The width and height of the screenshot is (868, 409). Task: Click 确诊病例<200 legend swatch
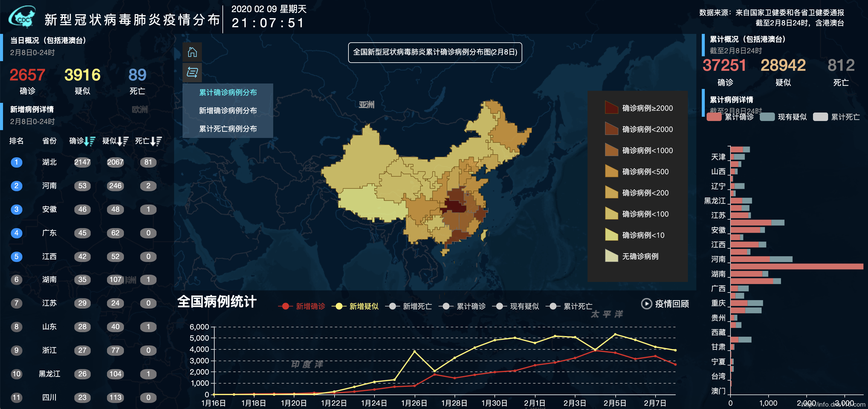(611, 192)
